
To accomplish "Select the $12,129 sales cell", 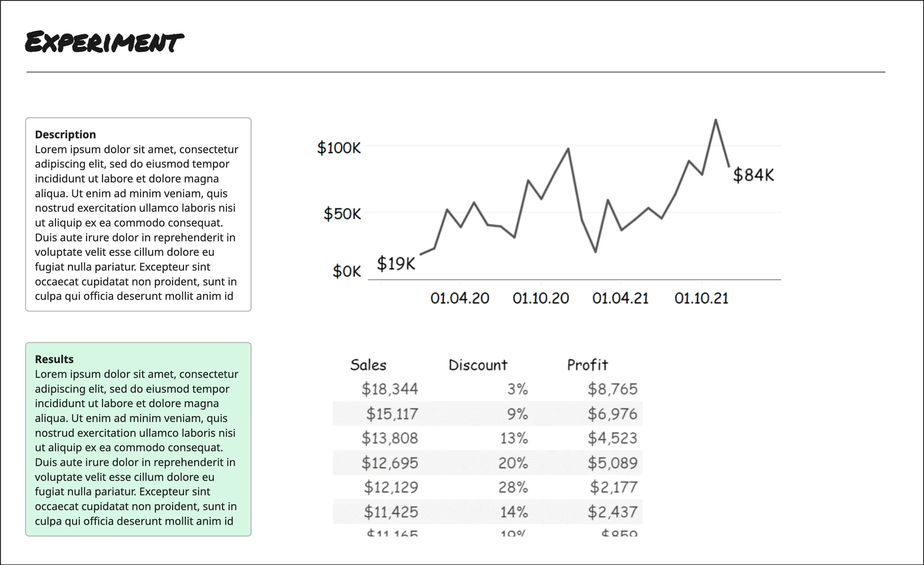I will [x=391, y=487].
